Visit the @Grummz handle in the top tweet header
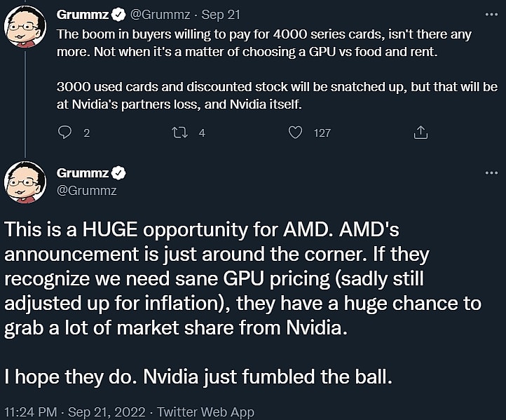The height and width of the screenshot is (420, 506). (x=156, y=13)
